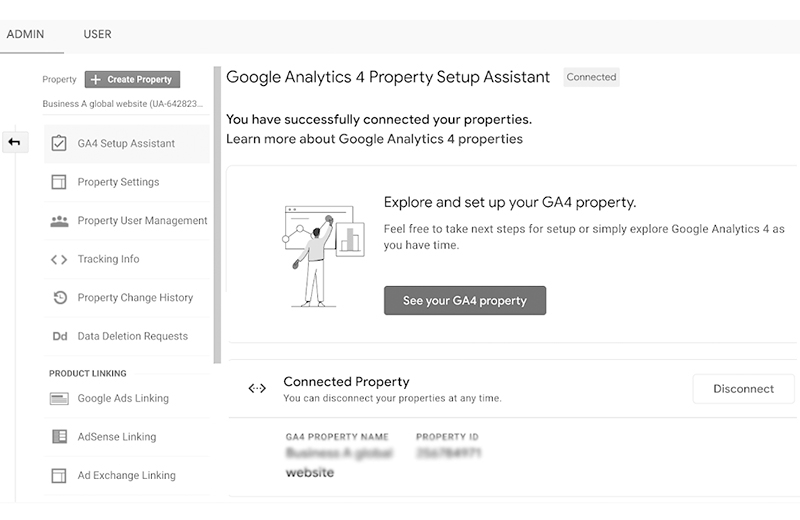
Task: Switch to the USER tab
Action: [x=97, y=34]
